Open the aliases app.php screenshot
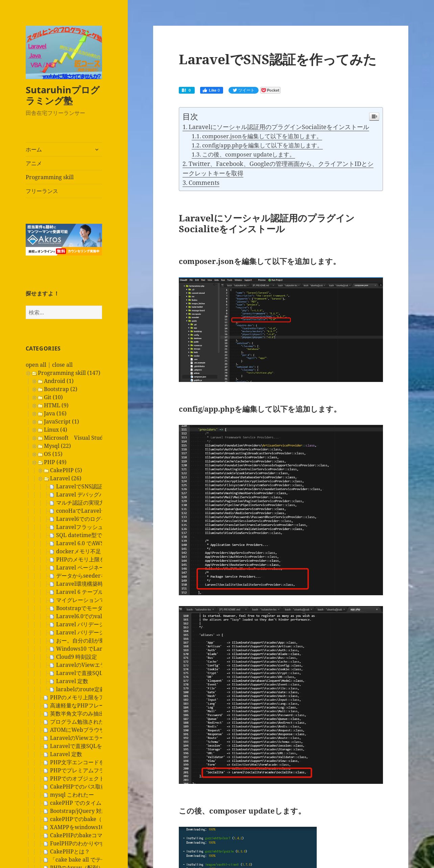 [281, 695]
